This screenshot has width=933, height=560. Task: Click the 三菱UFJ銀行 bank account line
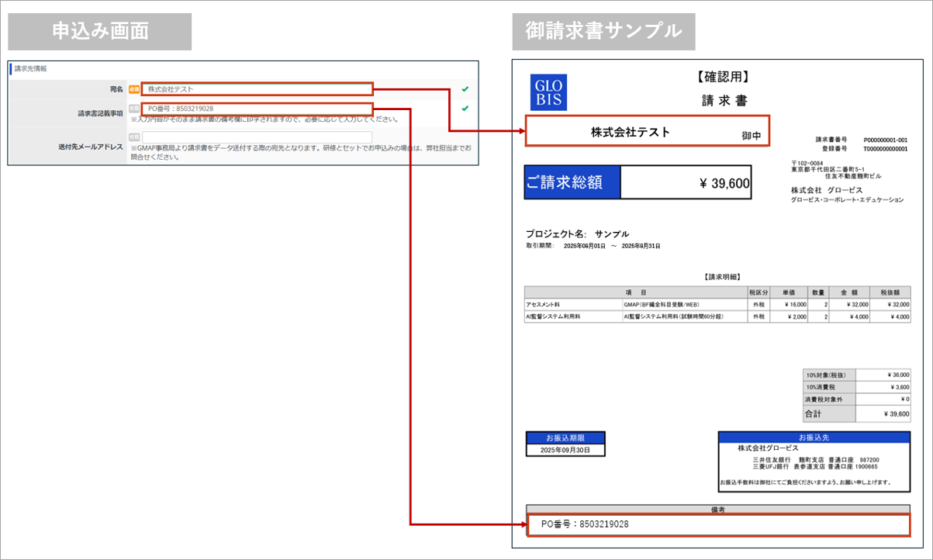815,468
